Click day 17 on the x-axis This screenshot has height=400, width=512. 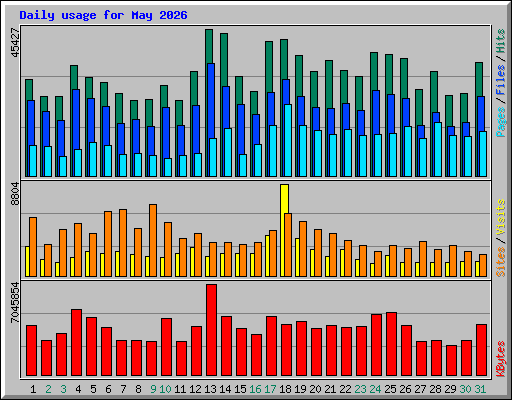(270, 389)
